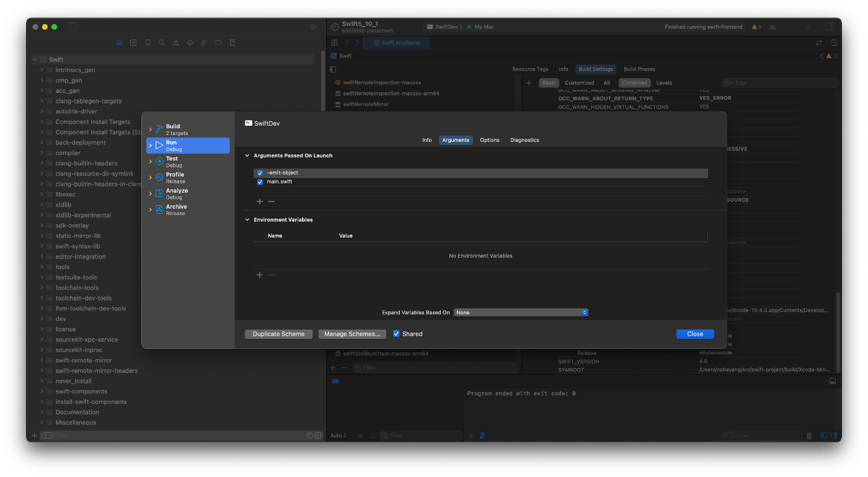Screen dimensions: 868x477
Task: Uncheck the main.swift argument checkbox
Action: 260,182
